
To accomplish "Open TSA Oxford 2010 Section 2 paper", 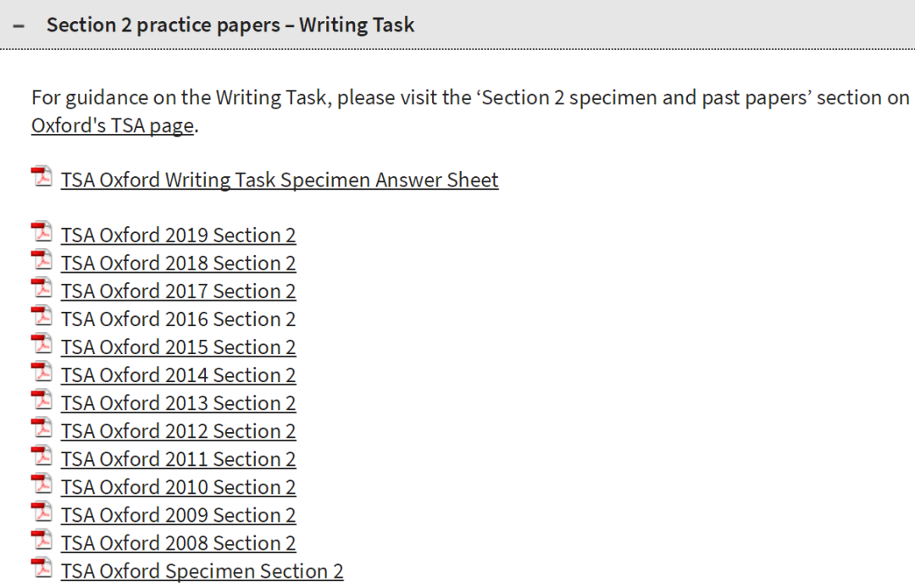I will coord(178,487).
